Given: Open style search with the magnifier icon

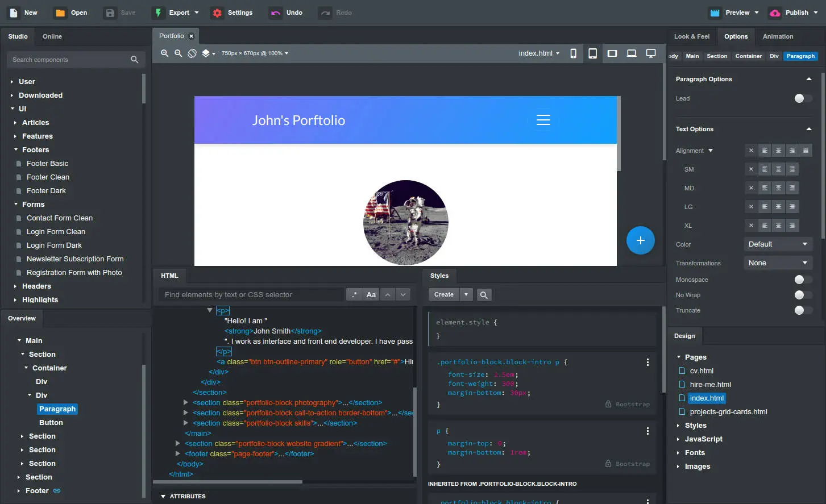Looking at the screenshot, I should click(483, 294).
